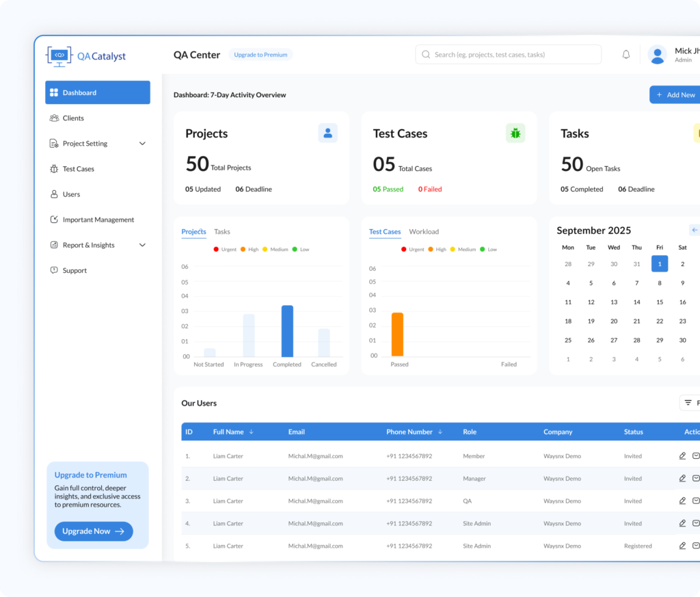Click the Clients sidebar icon
The height and width of the screenshot is (597, 700).
(54, 118)
